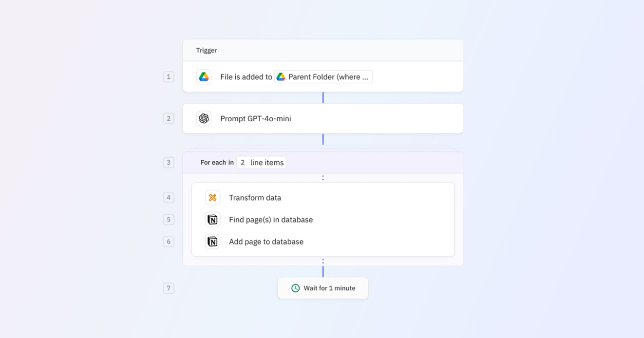This screenshot has height=338, width=644.
Task: Click step number badge 1
Action: pos(169,77)
